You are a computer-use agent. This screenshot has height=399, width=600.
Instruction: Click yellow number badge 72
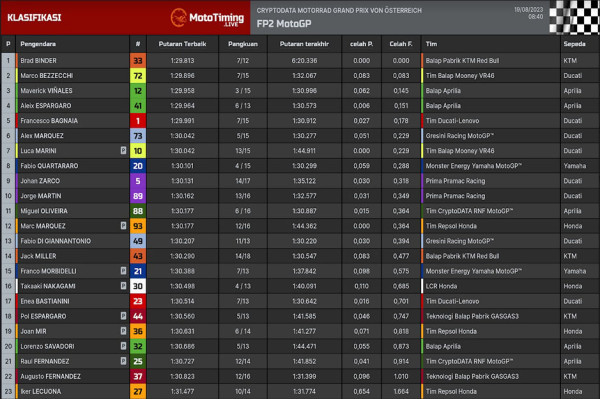(138, 76)
